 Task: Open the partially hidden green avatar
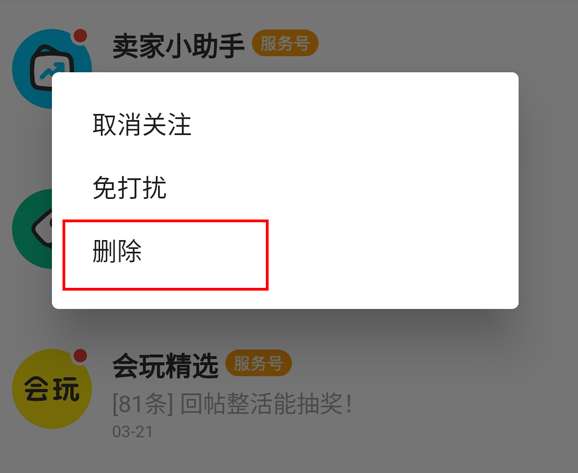(32, 229)
